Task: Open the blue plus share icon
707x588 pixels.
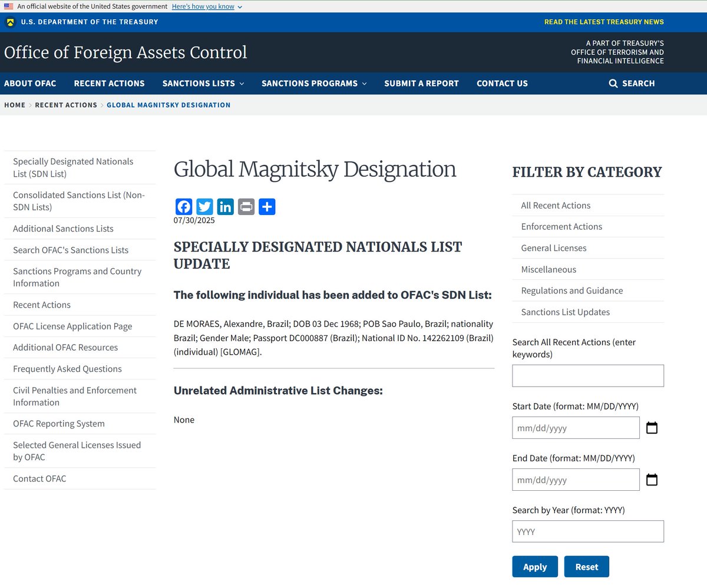Action: tap(267, 207)
